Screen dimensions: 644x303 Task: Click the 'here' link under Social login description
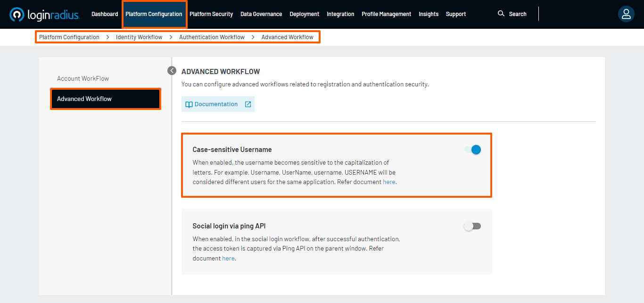pyautogui.click(x=228, y=258)
